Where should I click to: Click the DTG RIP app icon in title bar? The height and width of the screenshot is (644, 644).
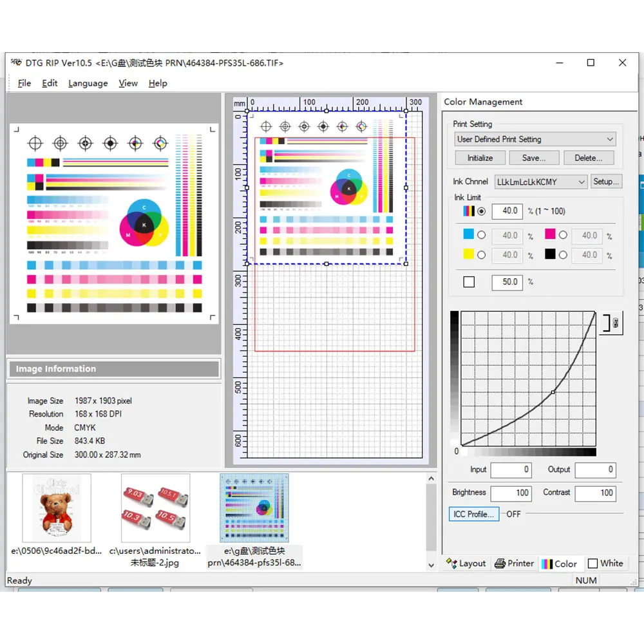click(x=16, y=62)
